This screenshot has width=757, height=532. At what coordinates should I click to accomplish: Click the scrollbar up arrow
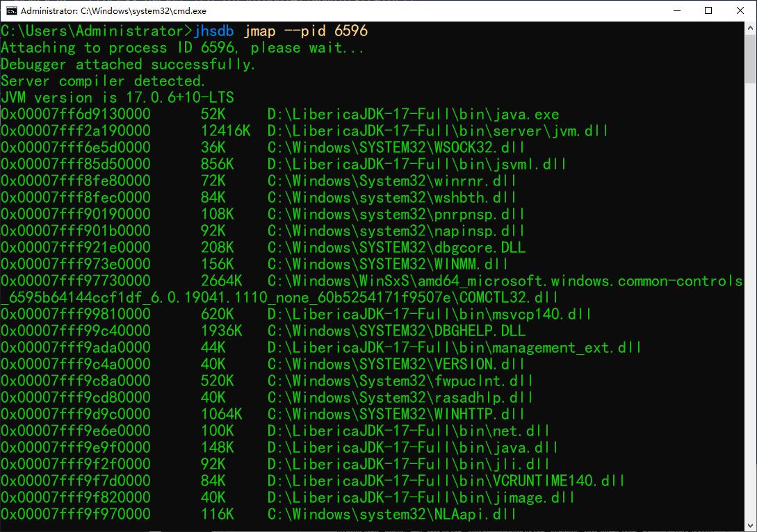tap(750, 28)
